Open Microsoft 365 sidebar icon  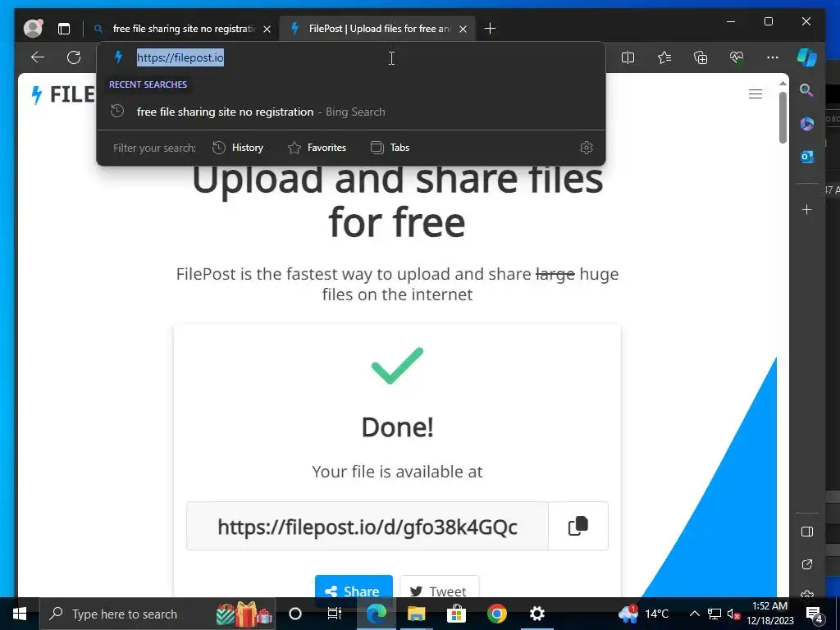coord(807,124)
